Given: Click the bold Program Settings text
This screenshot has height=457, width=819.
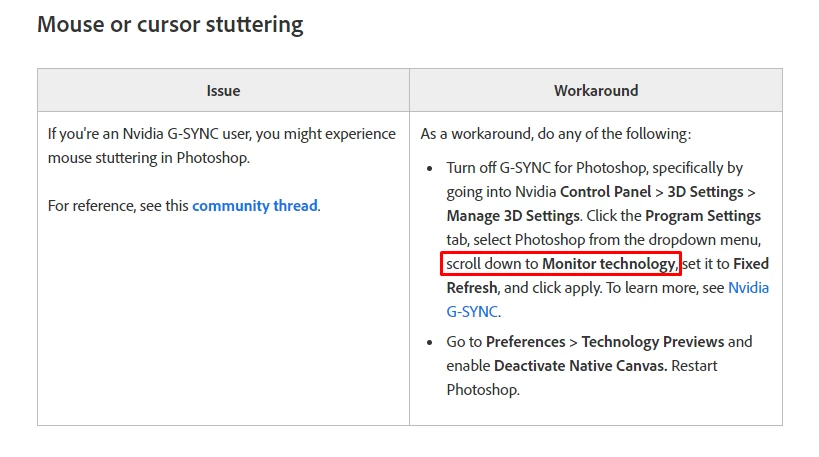Looking at the screenshot, I should click(x=703, y=215).
